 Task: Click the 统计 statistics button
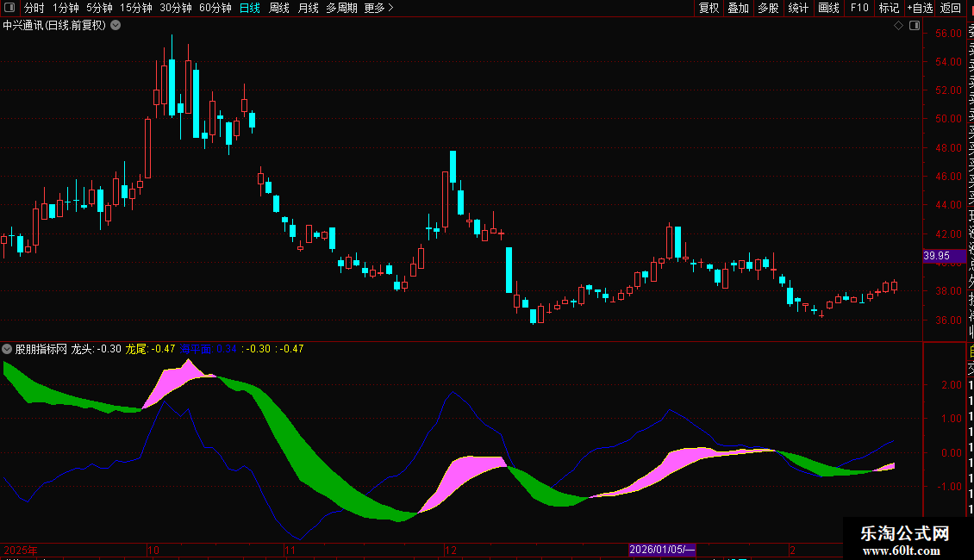point(798,8)
